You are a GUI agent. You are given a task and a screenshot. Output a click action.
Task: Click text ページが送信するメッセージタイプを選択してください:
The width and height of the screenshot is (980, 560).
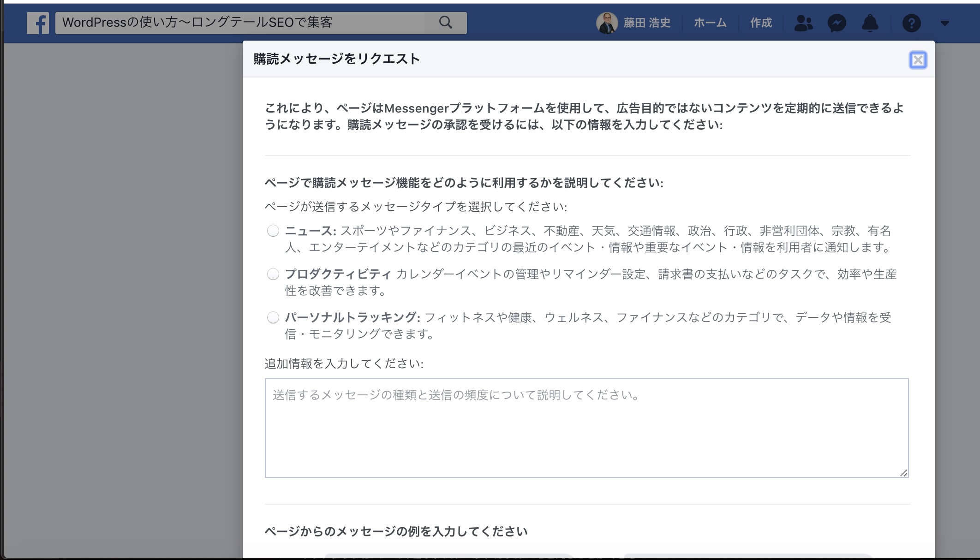coord(416,207)
